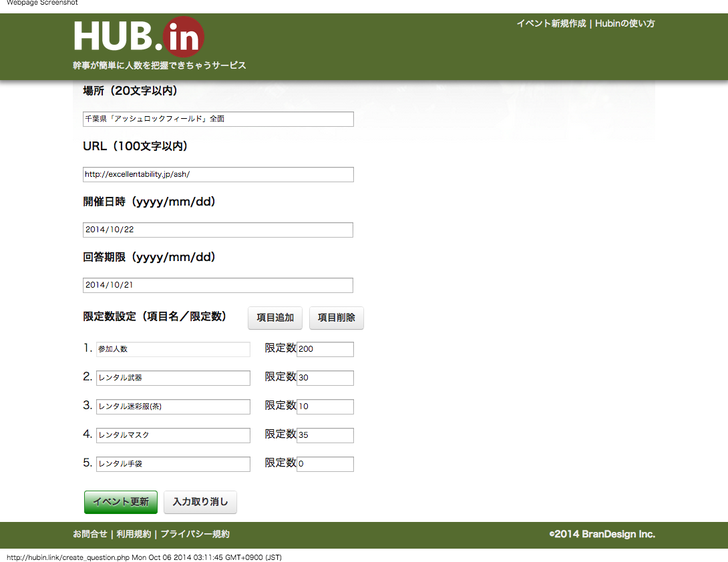
Task: Click the URL input field
Action: pos(218,174)
